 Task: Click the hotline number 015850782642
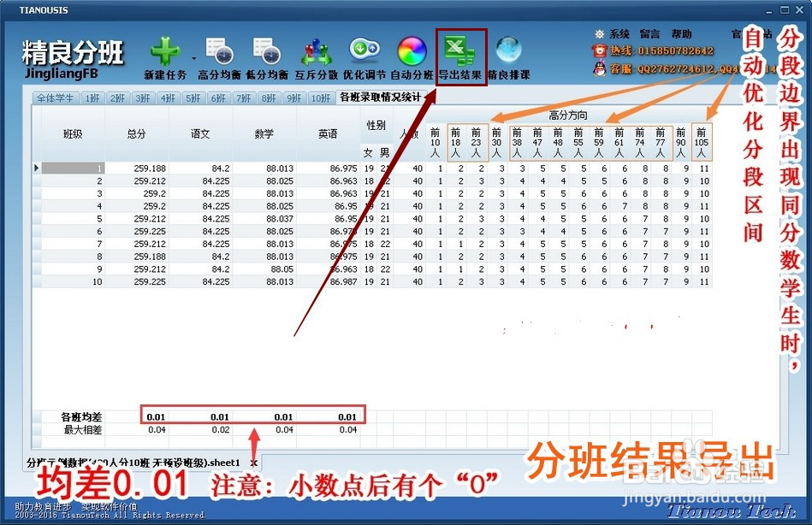tap(676, 50)
